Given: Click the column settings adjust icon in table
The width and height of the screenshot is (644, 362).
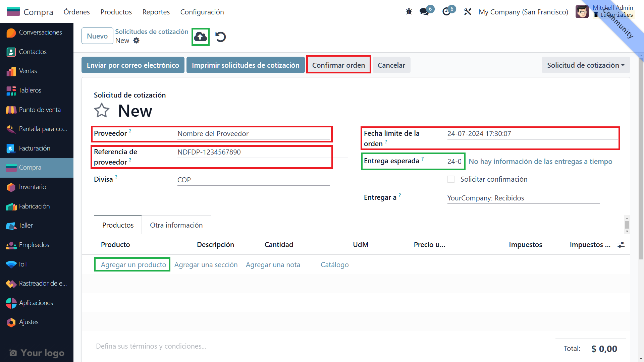Looking at the screenshot, I should [621, 245].
